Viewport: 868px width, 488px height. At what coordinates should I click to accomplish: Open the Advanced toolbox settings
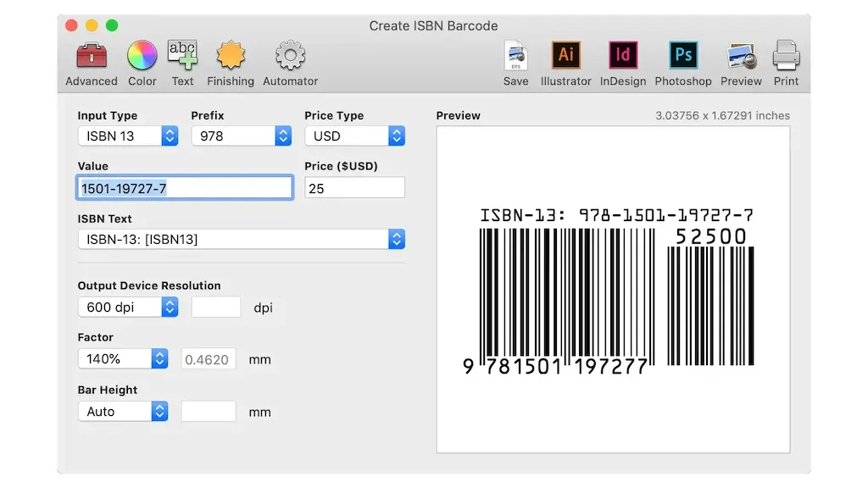(x=92, y=63)
